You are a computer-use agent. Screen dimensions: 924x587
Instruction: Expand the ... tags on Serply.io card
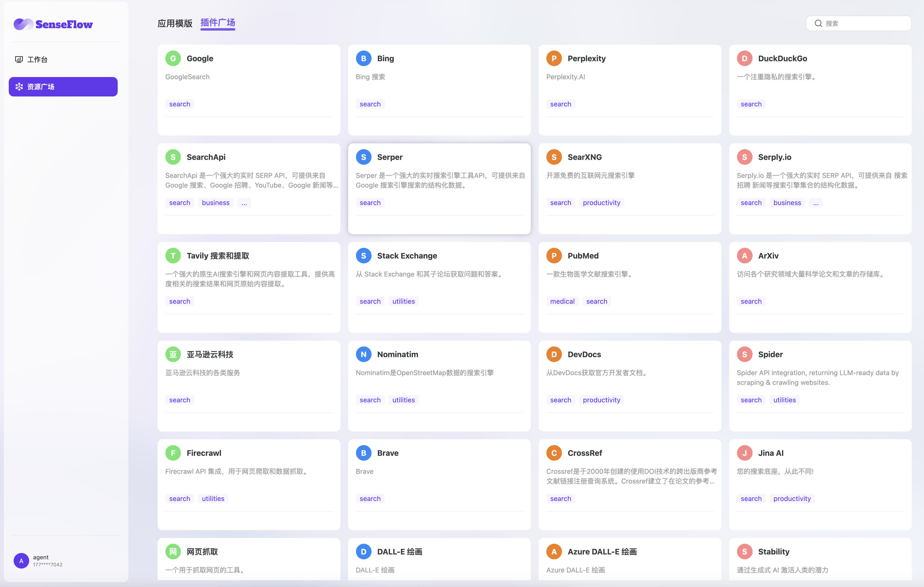click(x=815, y=202)
